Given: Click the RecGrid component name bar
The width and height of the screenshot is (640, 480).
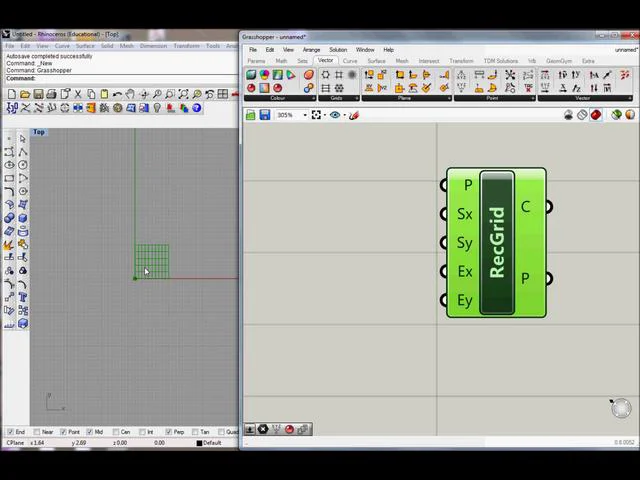Looking at the screenshot, I should pyautogui.click(x=497, y=242).
